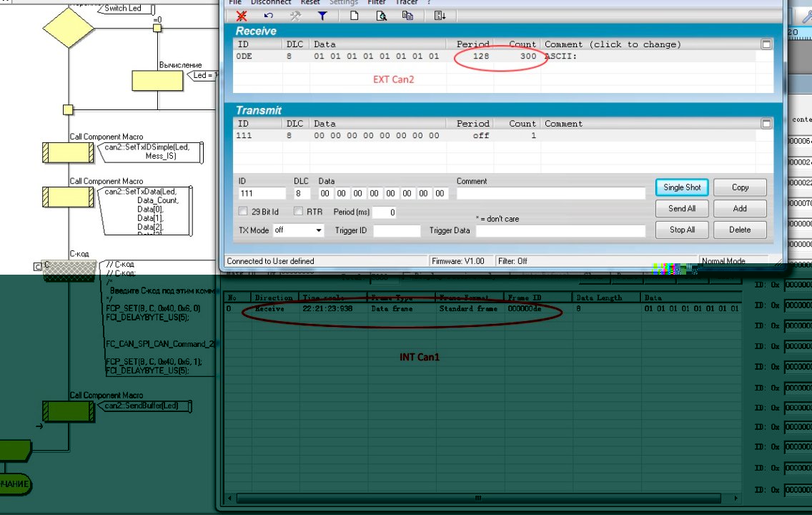
Task: Open the File menu
Action: point(235,2)
